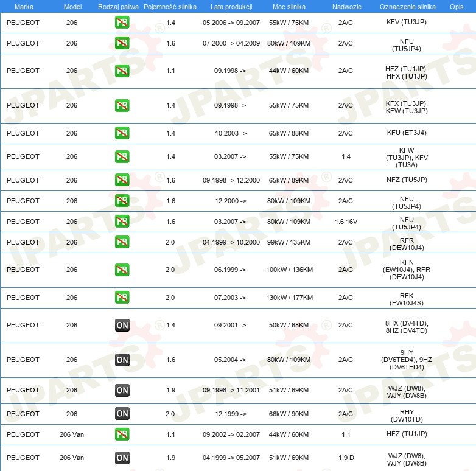The height and width of the screenshot is (471, 476).
Task: Click the petrol icon in the KFW (TU3JP), KFV (TU3A) row
Action: click(122, 156)
